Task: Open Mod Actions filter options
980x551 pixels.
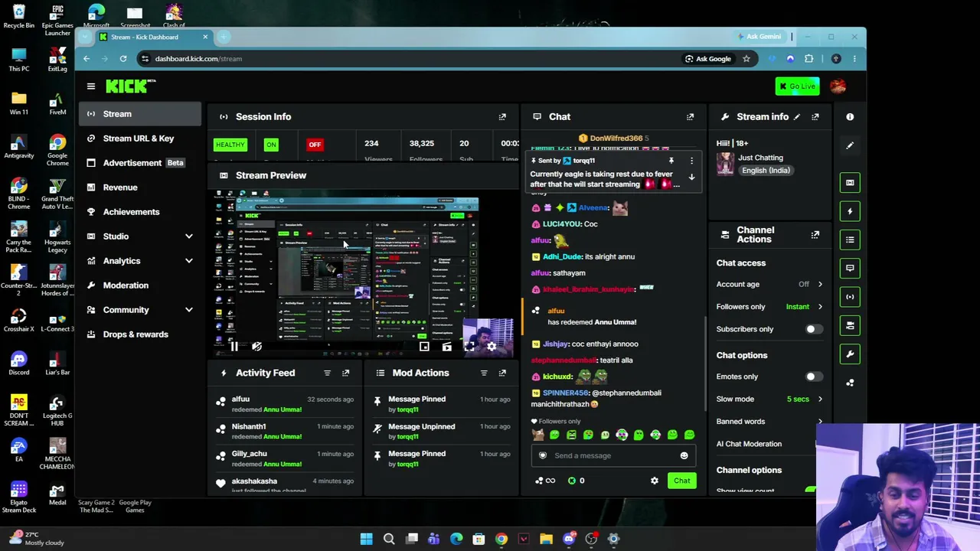Action: (484, 373)
